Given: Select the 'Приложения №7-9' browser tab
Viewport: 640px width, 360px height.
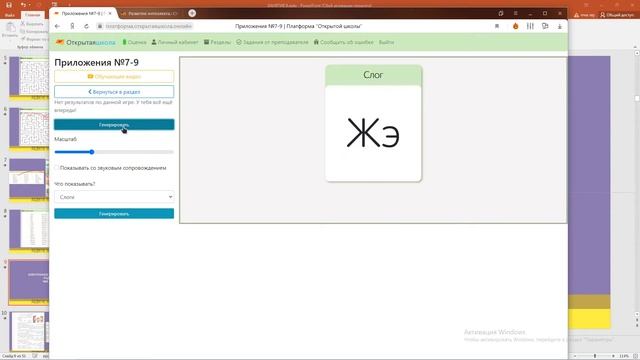Looking at the screenshot, I should click(84, 13).
